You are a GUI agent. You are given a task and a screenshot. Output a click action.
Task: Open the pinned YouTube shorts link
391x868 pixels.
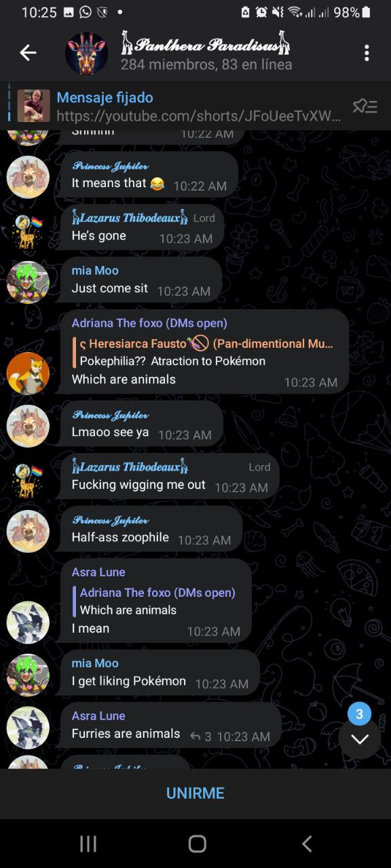[x=199, y=116]
